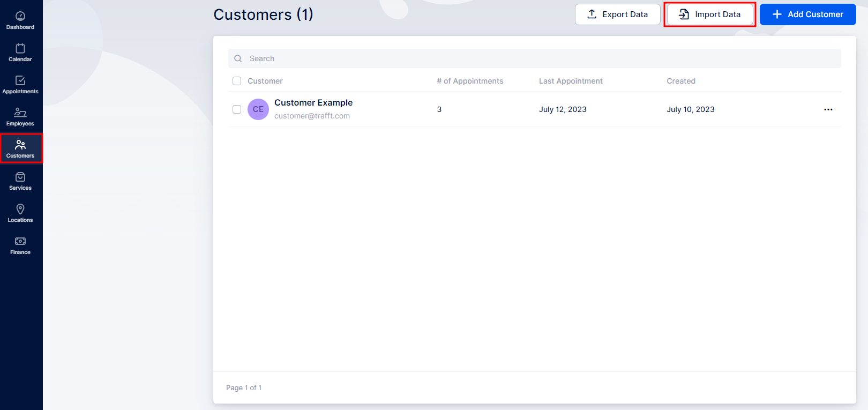Tick the checkbox for Customer Example row
The width and height of the screenshot is (868, 410).
tap(237, 109)
